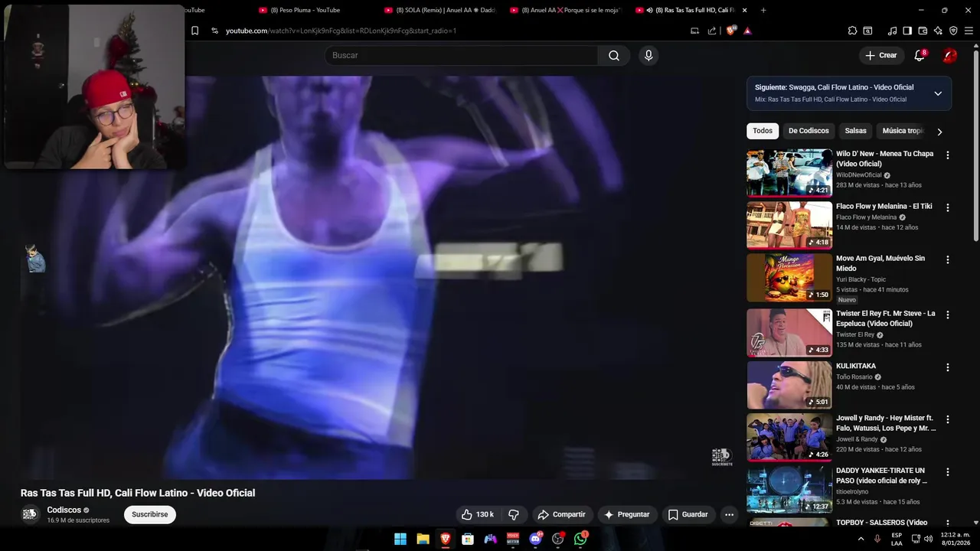Open a new browser tab with plus
This screenshot has height=551, width=980.
[x=764, y=10]
